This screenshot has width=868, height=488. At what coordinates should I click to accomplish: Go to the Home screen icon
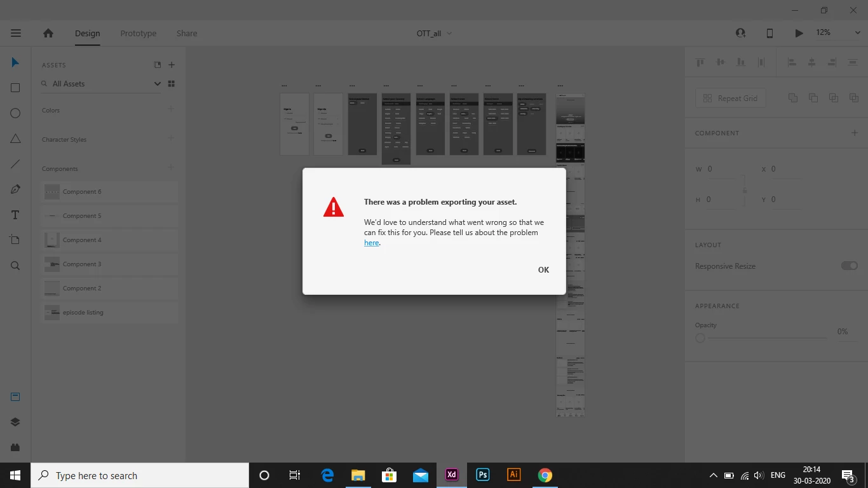pos(48,33)
